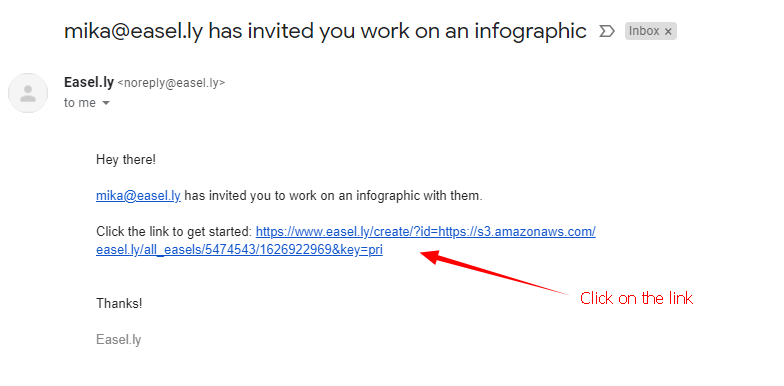Click the bold Easel.ly sender name
This screenshot has width=784, height=386.
[x=89, y=82]
